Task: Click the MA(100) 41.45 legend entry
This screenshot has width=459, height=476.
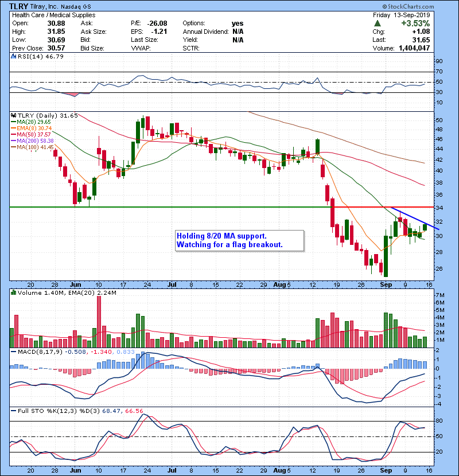Action: [32, 147]
